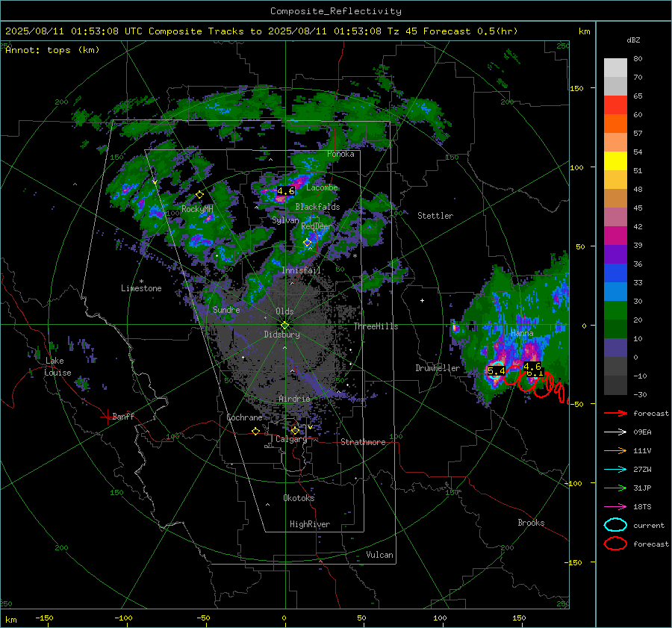
Task: Click the yellow diamond marker above Calgary
Action: (295, 430)
